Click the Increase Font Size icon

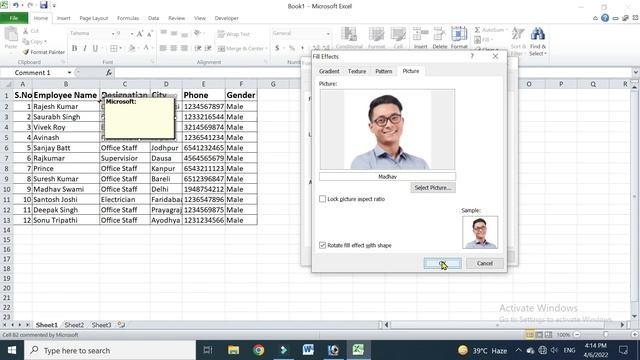tap(140, 33)
